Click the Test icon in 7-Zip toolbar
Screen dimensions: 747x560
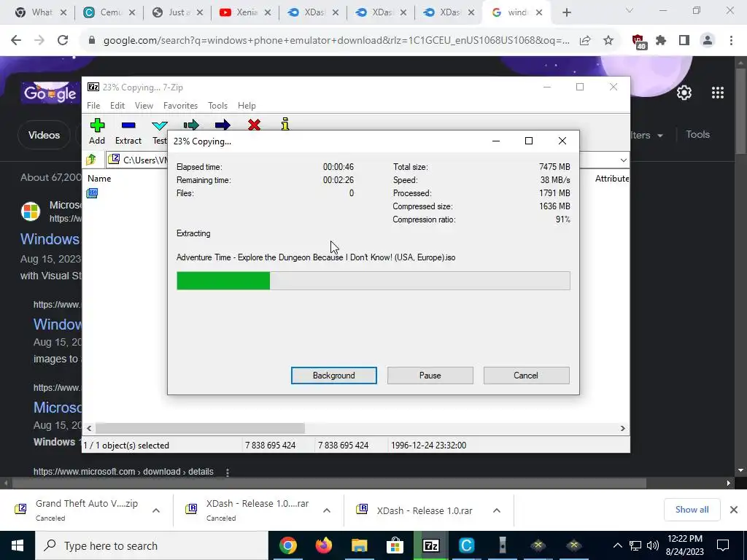tap(160, 125)
